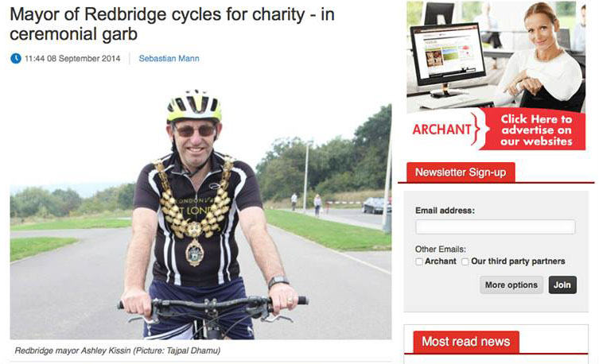Screen dimensions: 599x364
Task: Click the 11:44 08 September 2014 timestamp
Action: pyautogui.click(x=72, y=58)
